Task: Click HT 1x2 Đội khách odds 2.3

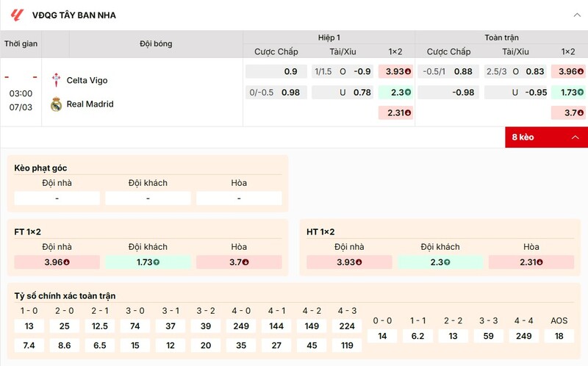Action: coord(440,262)
